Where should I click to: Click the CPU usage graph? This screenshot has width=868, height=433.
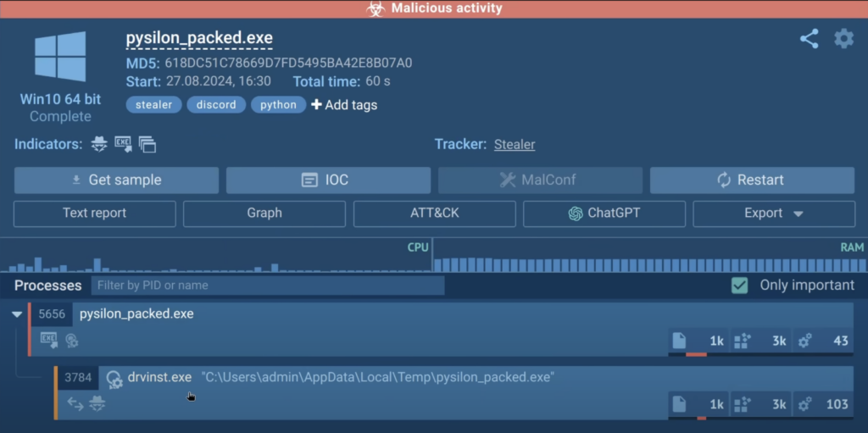[216, 257]
